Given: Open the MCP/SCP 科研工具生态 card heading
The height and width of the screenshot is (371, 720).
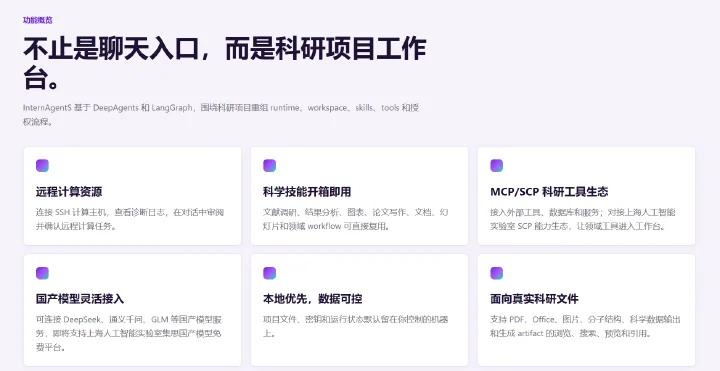Looking at the screenshot, I should (x=549, y=191).
